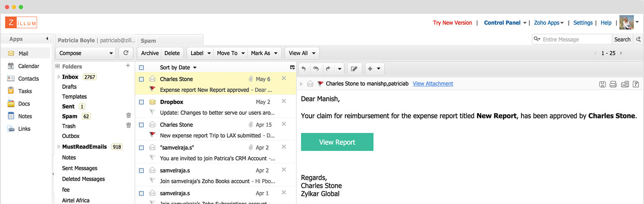The width and height of the screenshot is (644, 204).
Task: Tick checkbox for Dropbox email
Action: coord(141,102)
